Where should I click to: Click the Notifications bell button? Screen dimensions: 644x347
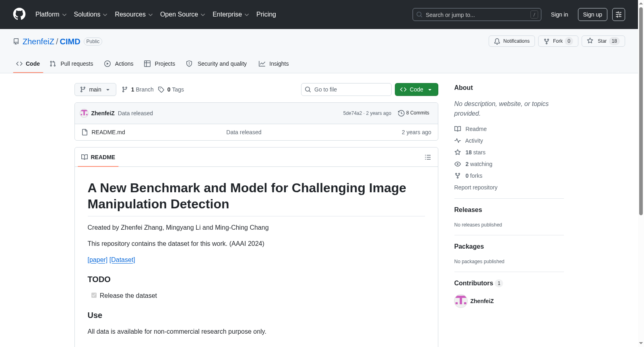coord(512,41)
